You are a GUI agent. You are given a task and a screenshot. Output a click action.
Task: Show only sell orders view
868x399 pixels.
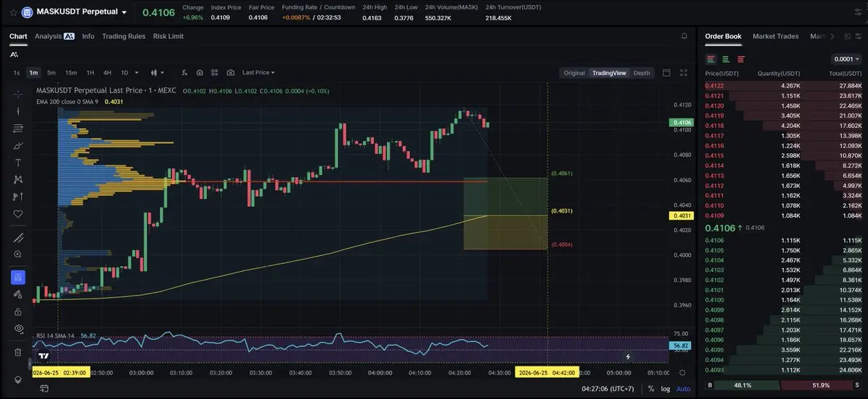[x=741, y=59]
